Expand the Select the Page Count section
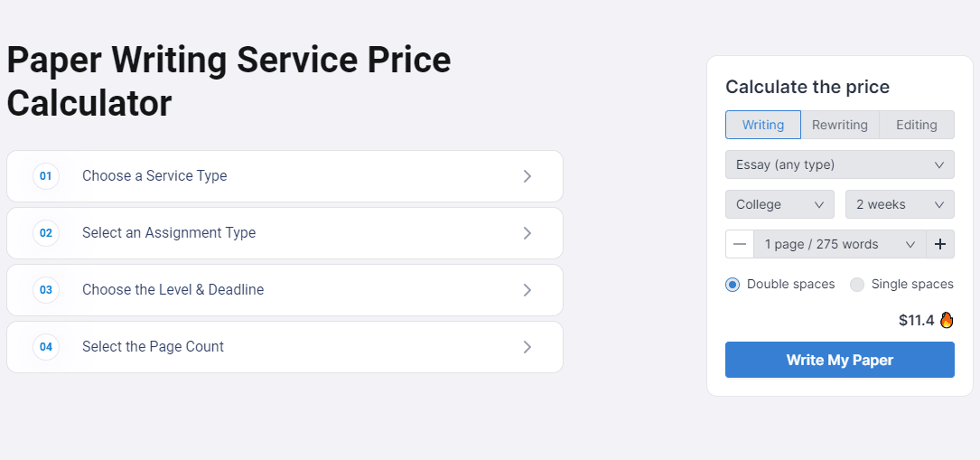The width and height of the screenshot is (980, 460). pyautogui.click(x=285, y=347)
